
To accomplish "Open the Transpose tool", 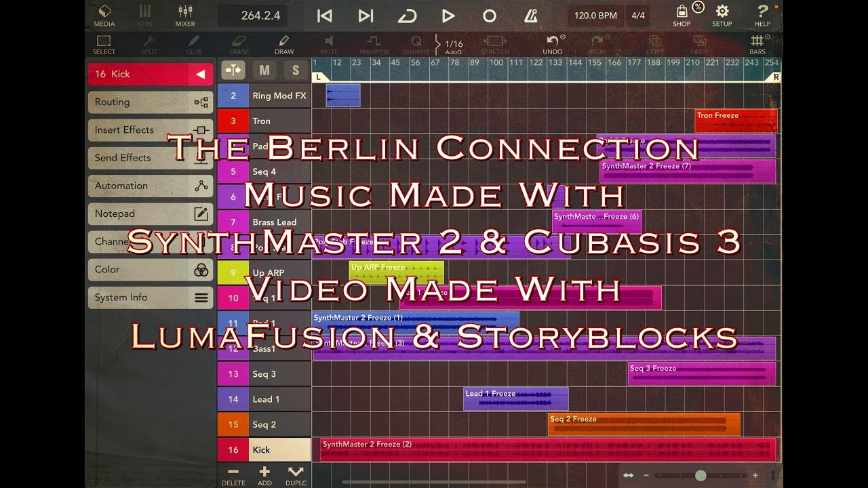I will pos(374,45).
